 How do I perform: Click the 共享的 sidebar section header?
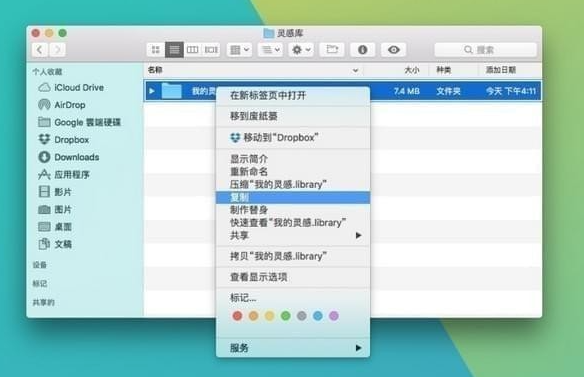[x=44, y=302]
